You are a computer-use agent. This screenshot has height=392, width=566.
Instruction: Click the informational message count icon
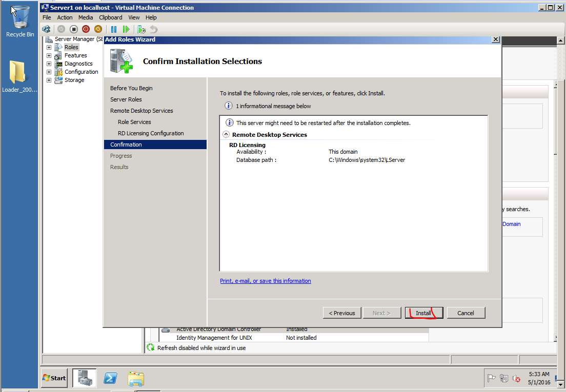coord(229,106)
